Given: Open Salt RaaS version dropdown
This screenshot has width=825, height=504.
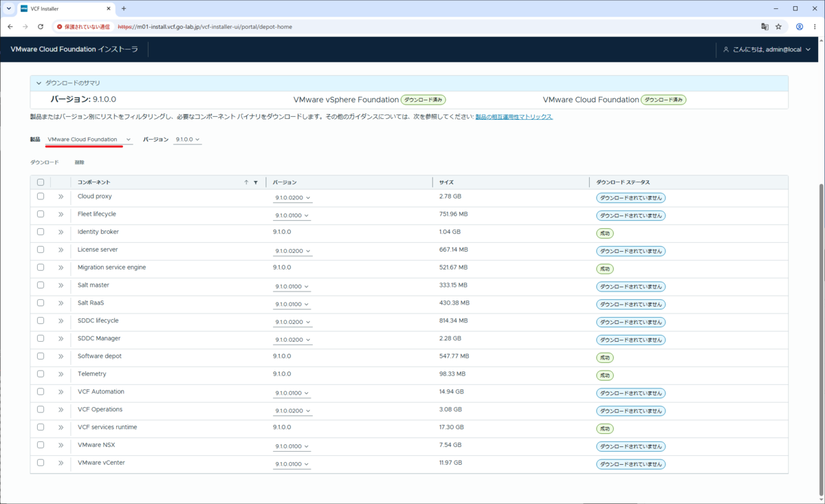Looking at the screenshot, I should [293, 305].
